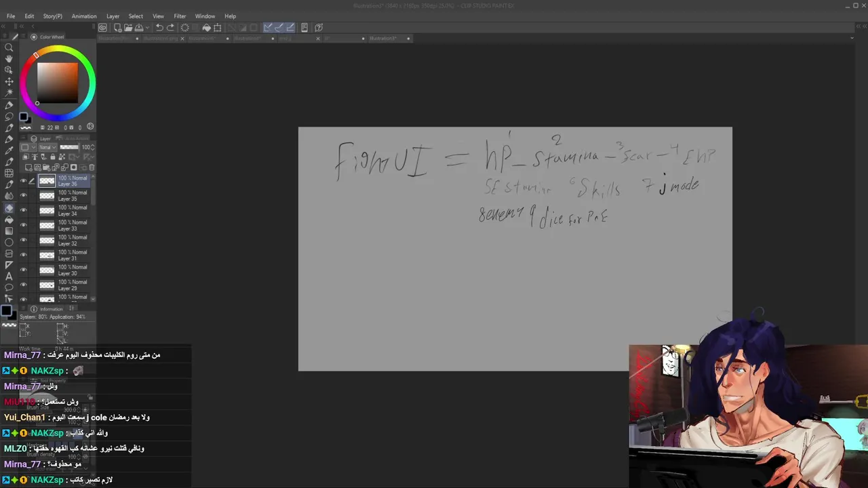The image size is (868, 488).
Task: Select the Figure ellipse tool
Action: (x=9, y=242)
